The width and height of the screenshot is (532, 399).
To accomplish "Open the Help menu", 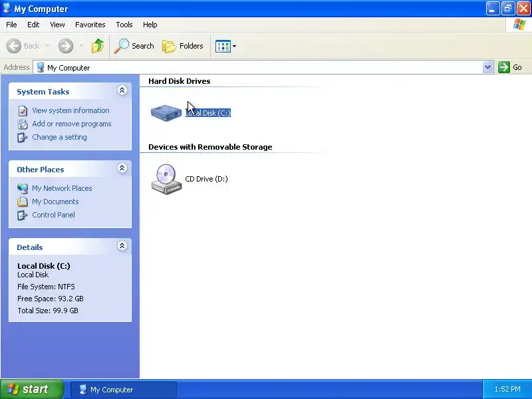I will point(150,25).
